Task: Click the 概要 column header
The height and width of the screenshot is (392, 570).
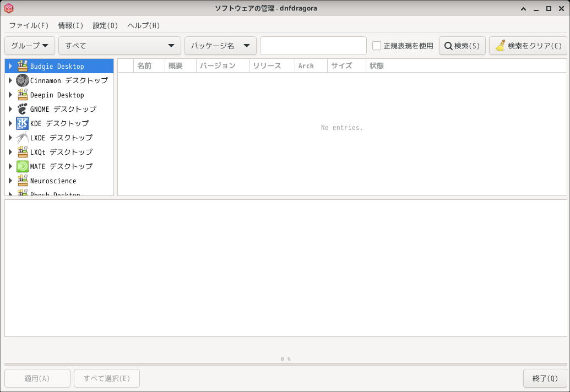Action: click(x=181, y=66)
